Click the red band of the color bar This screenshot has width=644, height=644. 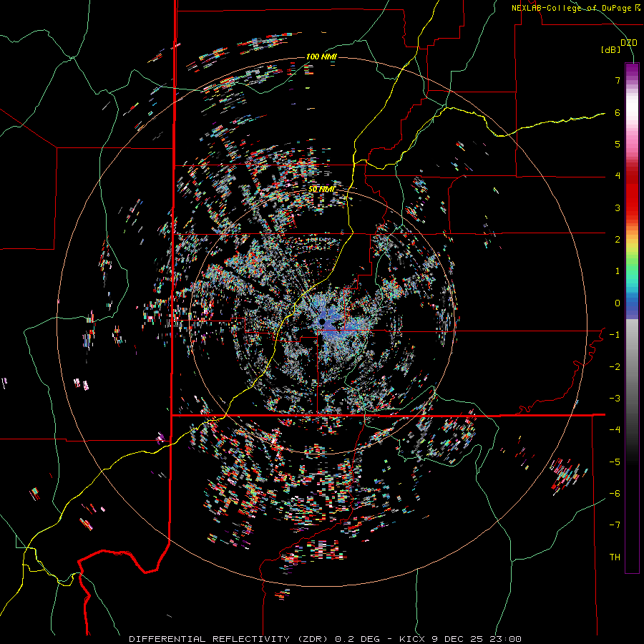[x=632, y=193]
